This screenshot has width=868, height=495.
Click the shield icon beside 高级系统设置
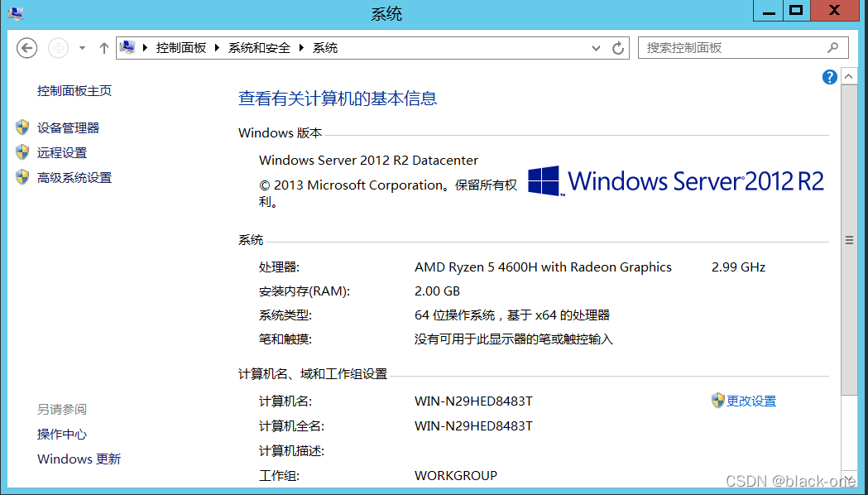pos(22,177)
